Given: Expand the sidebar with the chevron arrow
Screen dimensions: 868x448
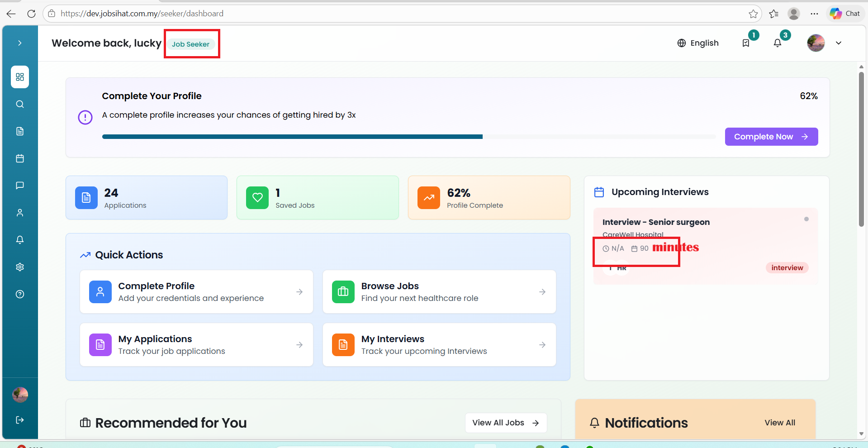Looking at the screenshot, I should pyautogui.click(x=20, y=43).
